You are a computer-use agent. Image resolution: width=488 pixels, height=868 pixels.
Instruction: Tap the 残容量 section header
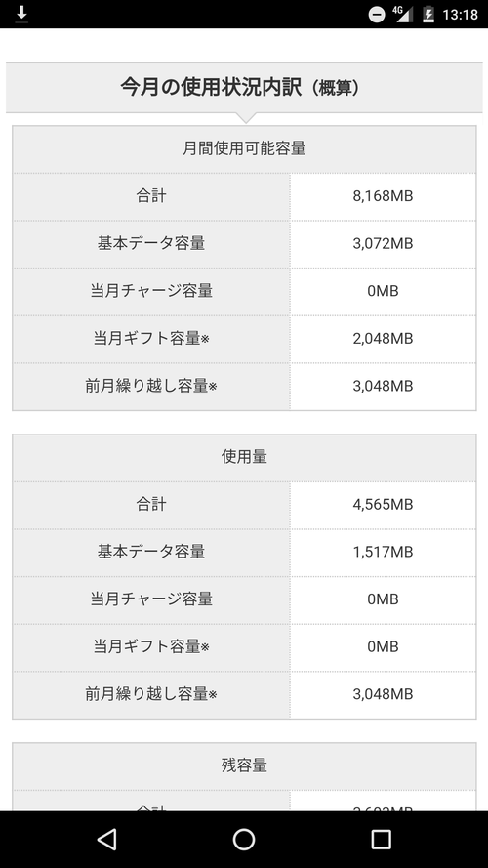coord(244,765)
